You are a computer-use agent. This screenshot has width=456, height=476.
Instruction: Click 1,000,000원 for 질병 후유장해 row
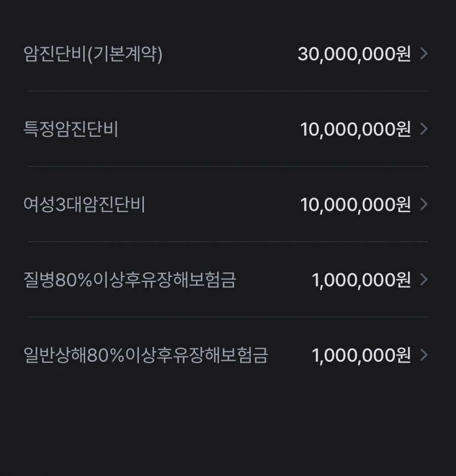pos(361,280)
